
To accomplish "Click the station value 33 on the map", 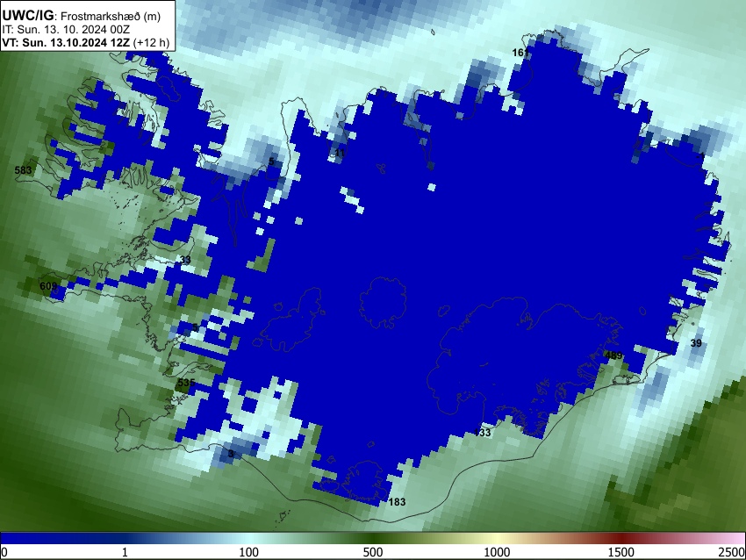I will (x=185, y=260).
